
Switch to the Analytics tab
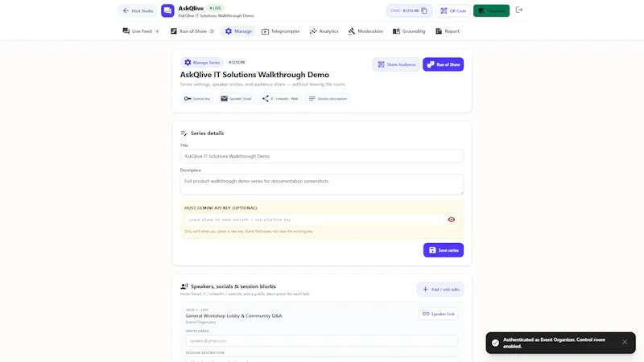coord(324,31)
